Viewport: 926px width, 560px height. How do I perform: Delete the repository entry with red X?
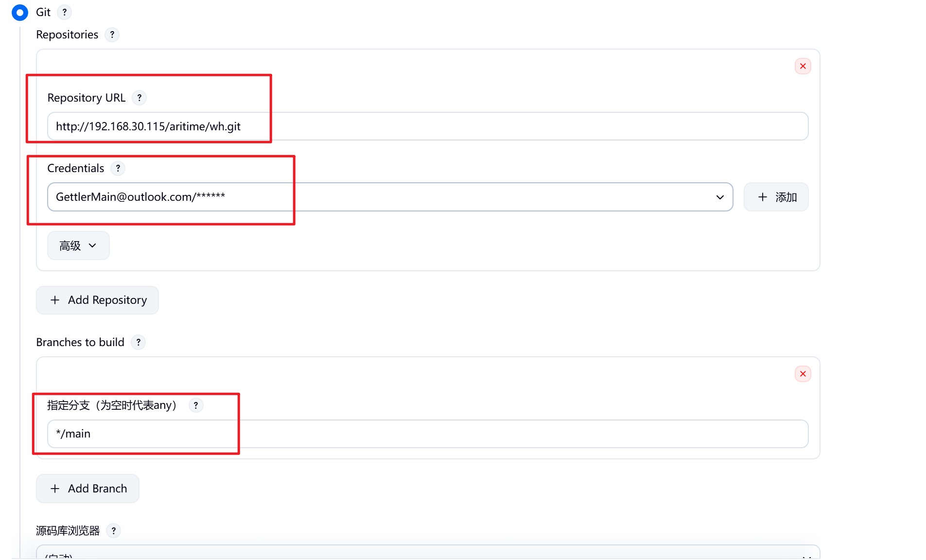(803, 66)
